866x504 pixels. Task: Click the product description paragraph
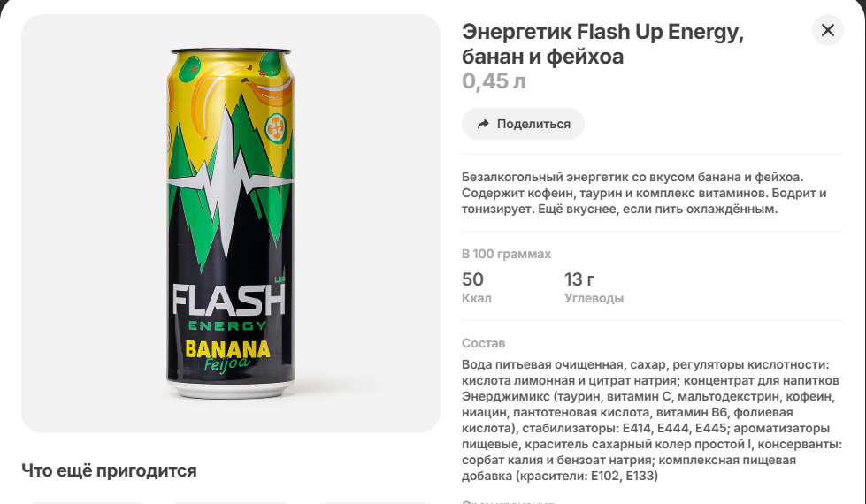point(644,193)
